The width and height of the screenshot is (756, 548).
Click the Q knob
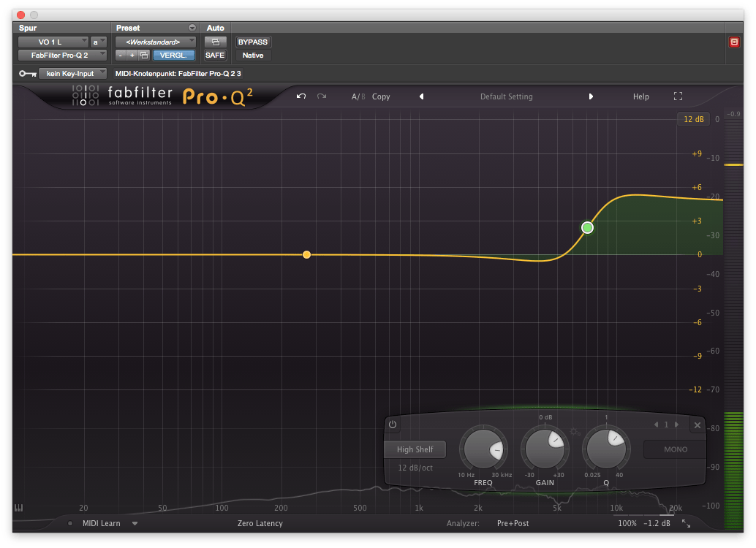(606, 449)
